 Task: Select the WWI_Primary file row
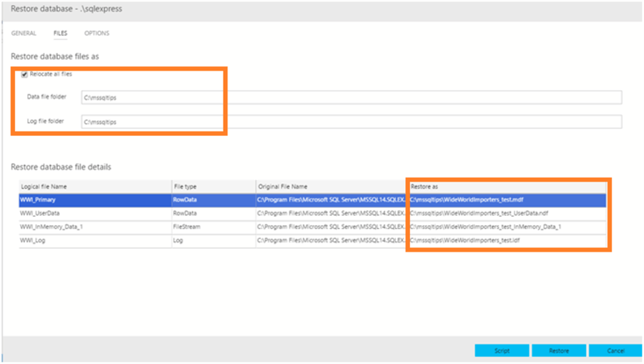pyautogui.click(x=39, y=200)
